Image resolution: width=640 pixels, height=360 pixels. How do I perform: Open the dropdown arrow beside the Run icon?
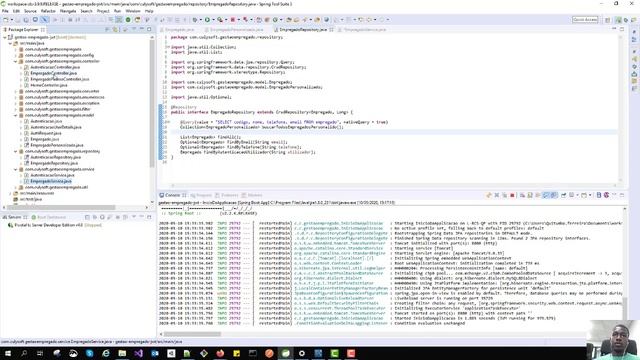pyautogui.click(x=212, y=20)
